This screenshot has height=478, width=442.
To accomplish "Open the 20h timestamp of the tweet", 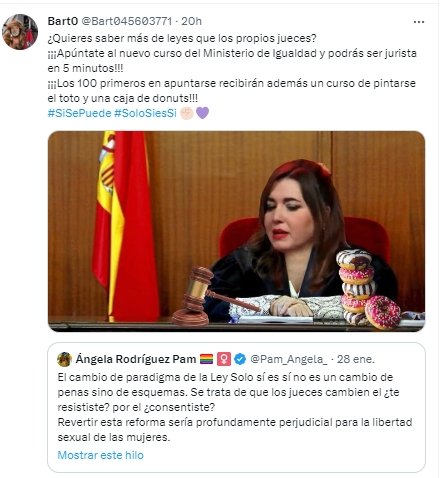I will click(192, 21).
